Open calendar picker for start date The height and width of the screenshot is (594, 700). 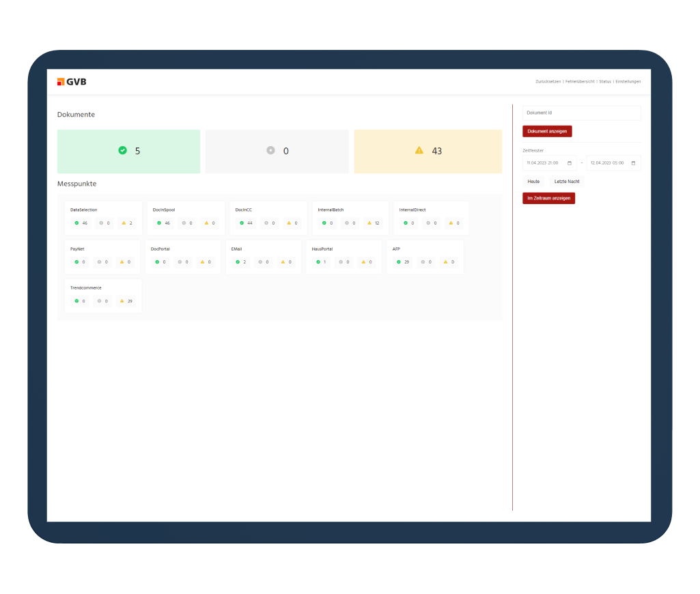click(569, 163)
